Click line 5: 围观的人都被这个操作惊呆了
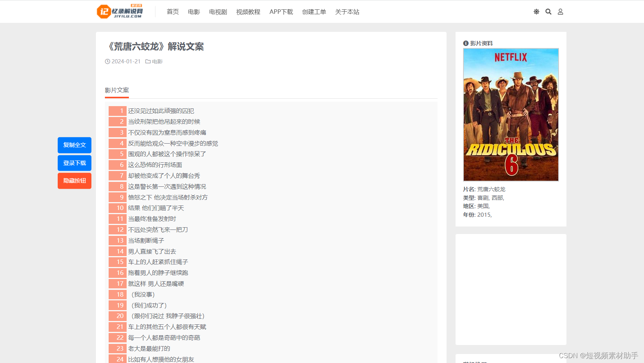Viewport: 644px width, 363px height. tap(167, 154)
